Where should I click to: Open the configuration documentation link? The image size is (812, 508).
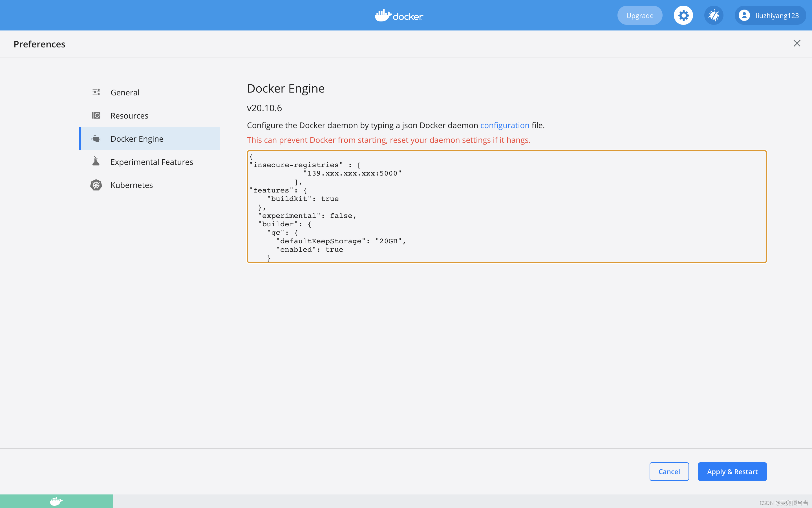pyautogui.click(x=505, y=125)
